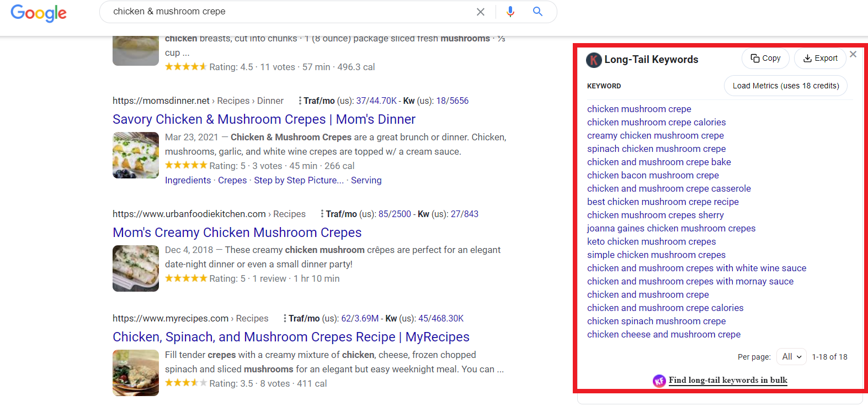Click urbanfoodiekitchen traffic value 85/2500
Screen dimensions: 868x411
[395, 214]
